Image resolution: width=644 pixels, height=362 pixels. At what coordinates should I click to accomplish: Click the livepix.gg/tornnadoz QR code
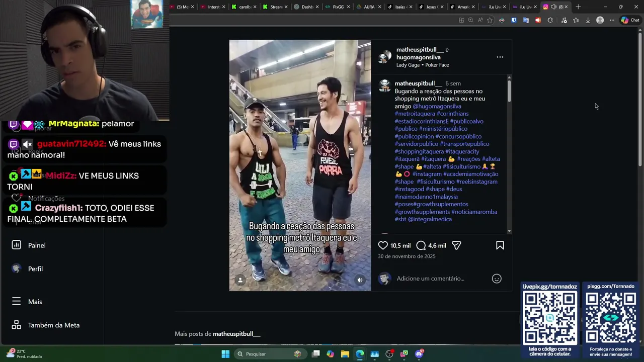click(550, 317)
